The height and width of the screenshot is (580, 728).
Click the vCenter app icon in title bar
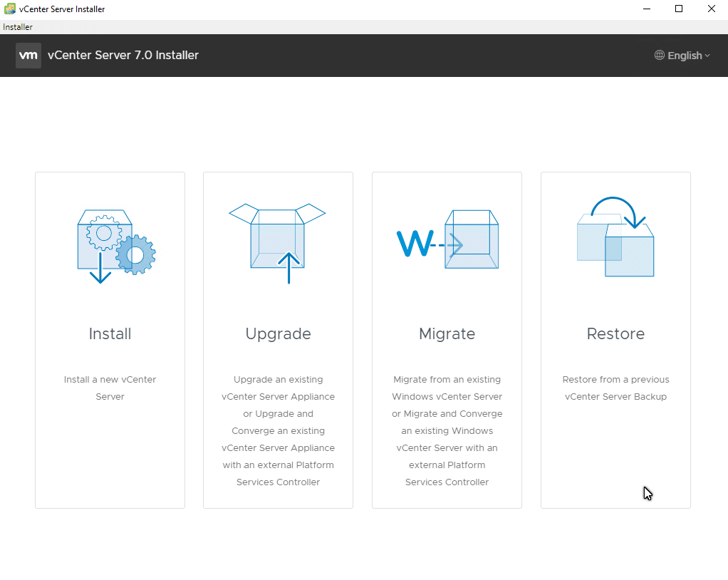point(10,9)
